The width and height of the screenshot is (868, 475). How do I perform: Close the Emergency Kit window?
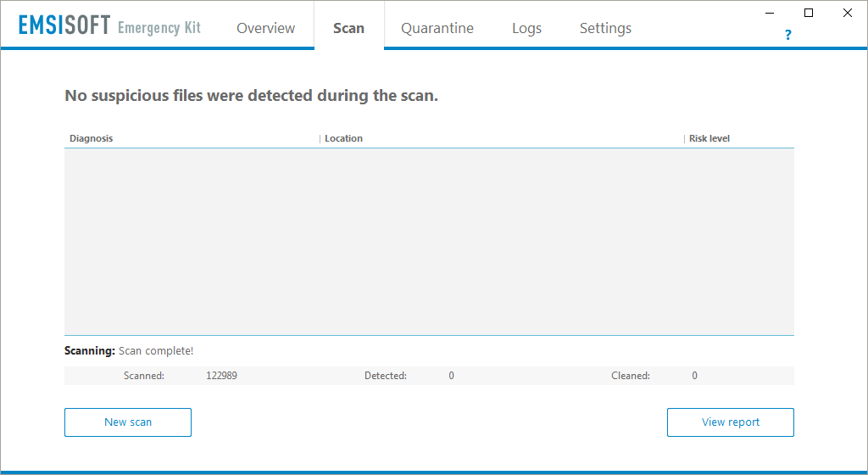pyautogui.click(x=848, y=13)
